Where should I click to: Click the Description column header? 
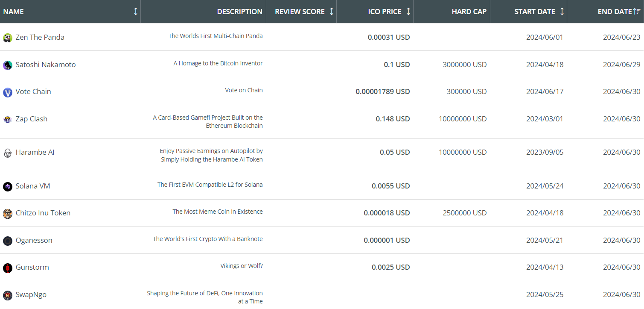tap(239, 12)
